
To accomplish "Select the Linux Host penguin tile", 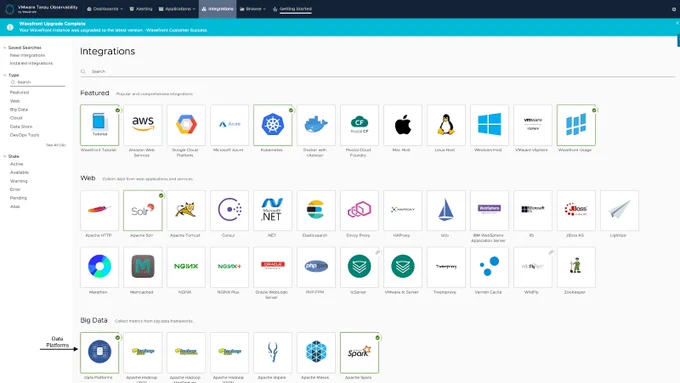I will coord(446,125).
